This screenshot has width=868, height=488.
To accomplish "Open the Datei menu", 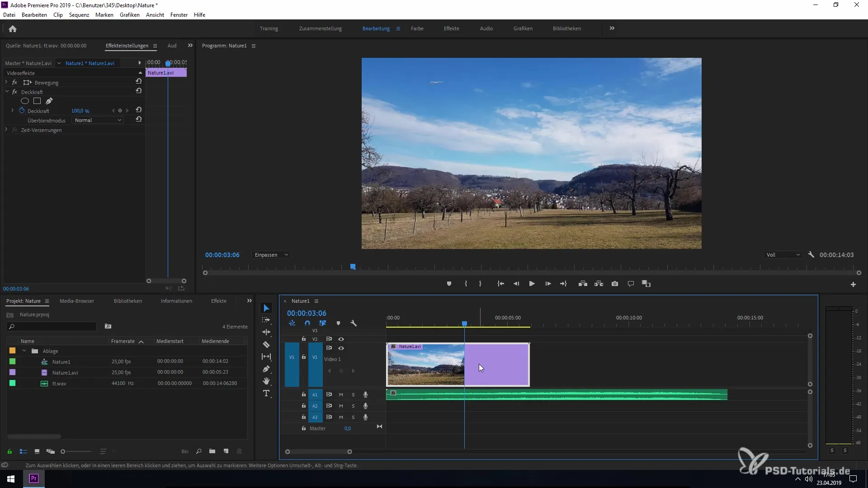I will click(9, 15).
